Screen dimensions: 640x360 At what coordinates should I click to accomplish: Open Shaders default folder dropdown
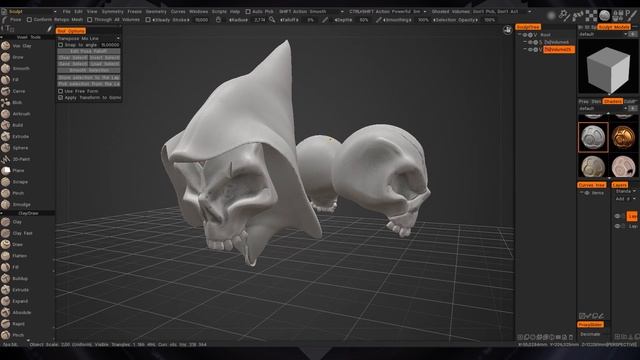point(603,109)
